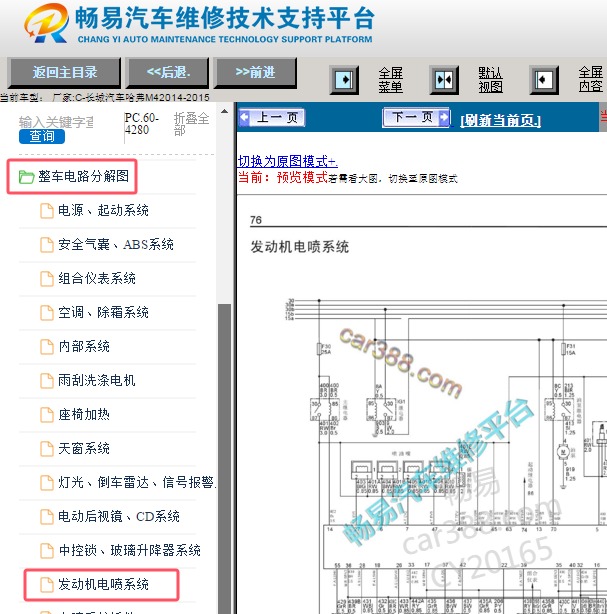Click the 全屏菜单 full-screen menu icon

point(344,80)
